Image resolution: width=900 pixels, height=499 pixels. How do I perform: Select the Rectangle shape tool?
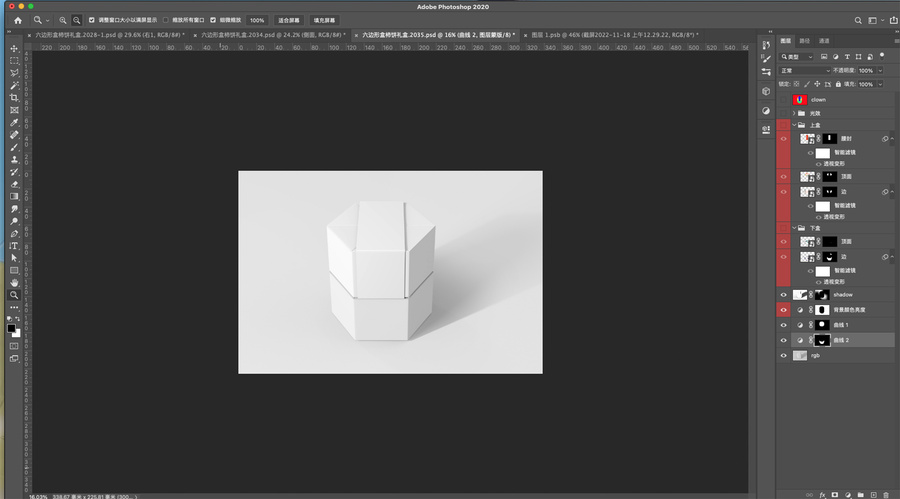[x=14, y=270]
